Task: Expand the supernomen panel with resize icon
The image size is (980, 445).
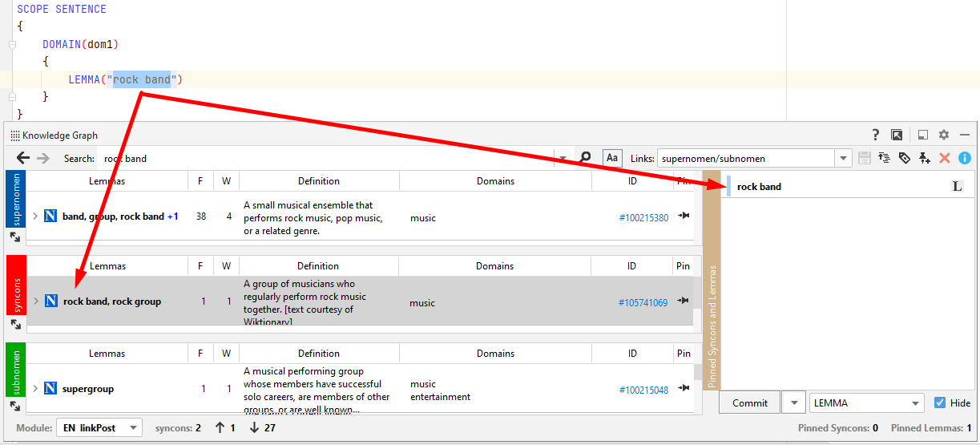Action: 15,237
